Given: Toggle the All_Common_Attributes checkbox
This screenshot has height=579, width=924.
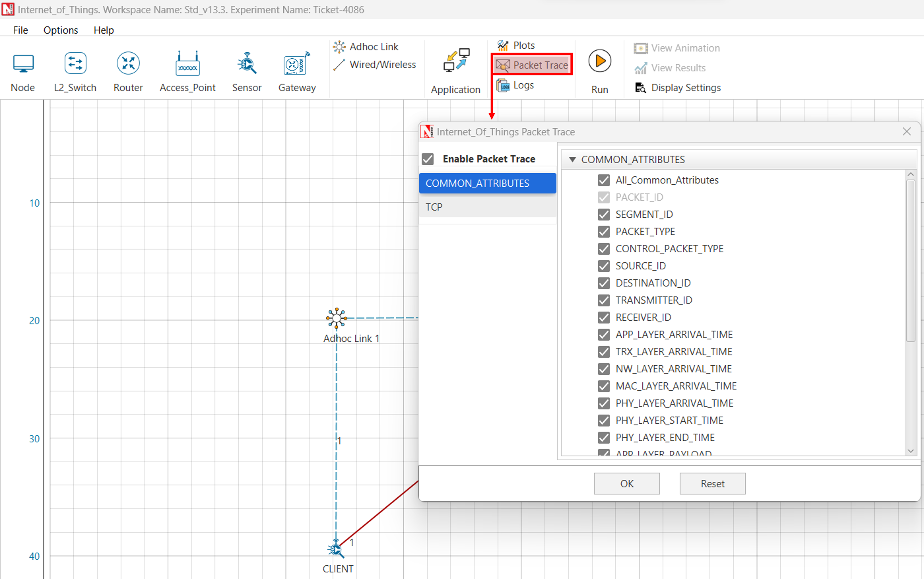Looking at the screenshot, I should pos(604,180).
